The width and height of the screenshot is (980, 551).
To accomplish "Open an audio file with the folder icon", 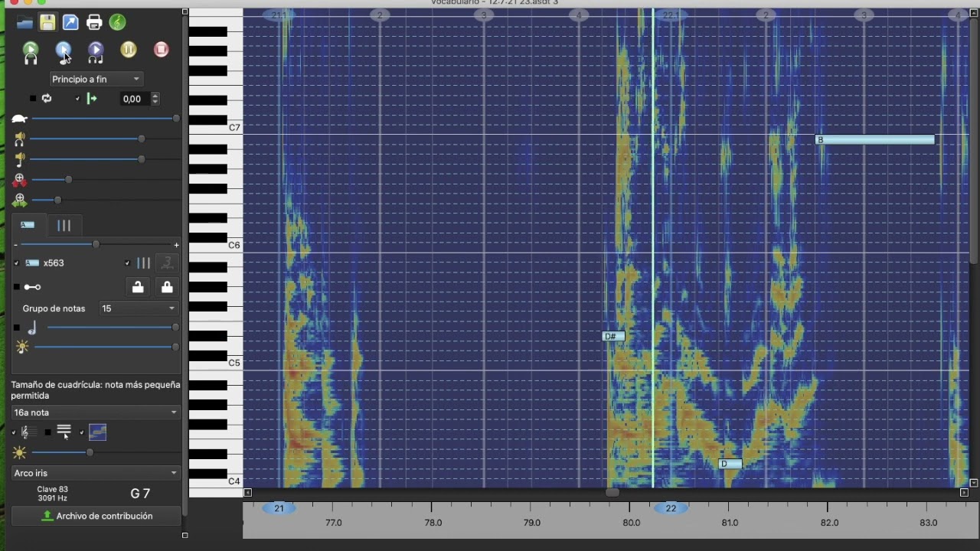I will [24, 22].
